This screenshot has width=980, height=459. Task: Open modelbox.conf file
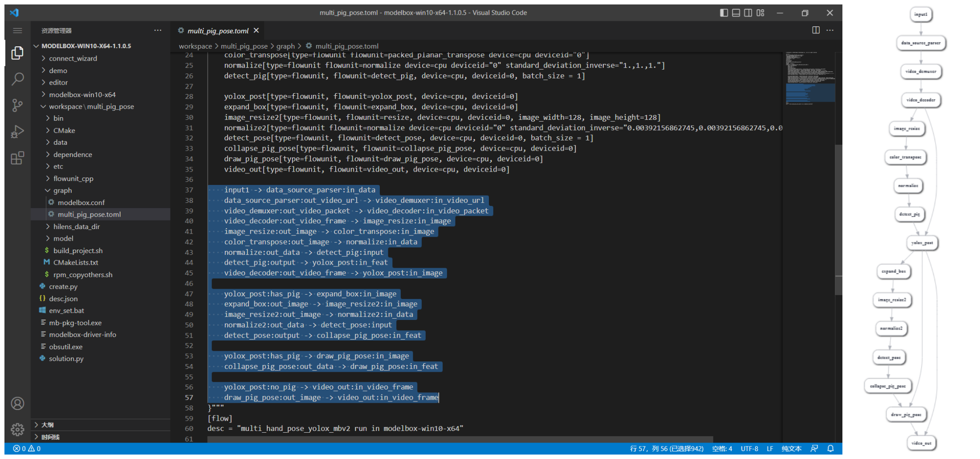[x=101, y=202]
